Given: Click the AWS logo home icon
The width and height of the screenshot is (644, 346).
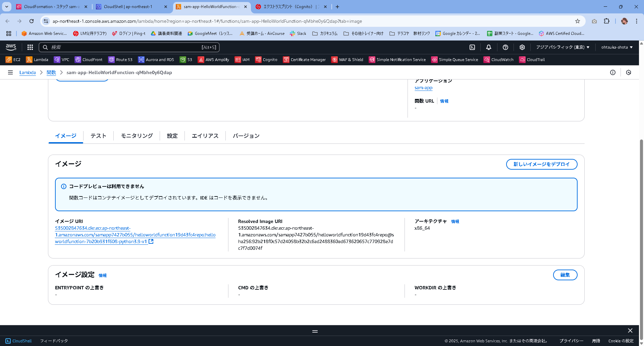Looking at the screenshot, I should pyautogui.click(x=11, y=47).
